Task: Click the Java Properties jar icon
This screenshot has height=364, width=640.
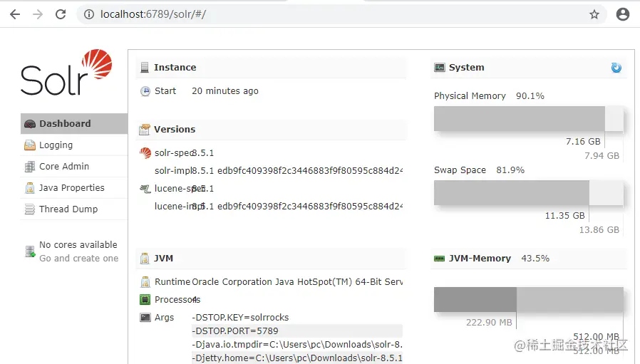Action: pyautogui.click(x=30, y=188)
